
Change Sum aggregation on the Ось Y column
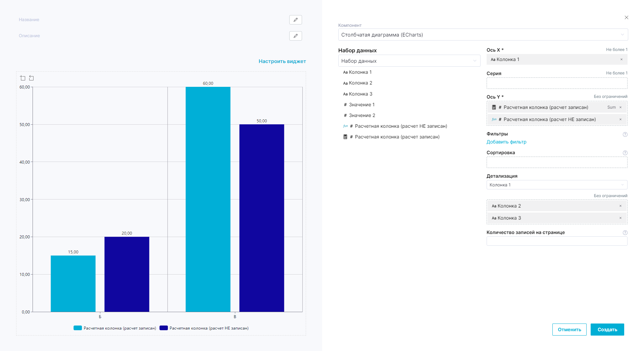point(611,107)
